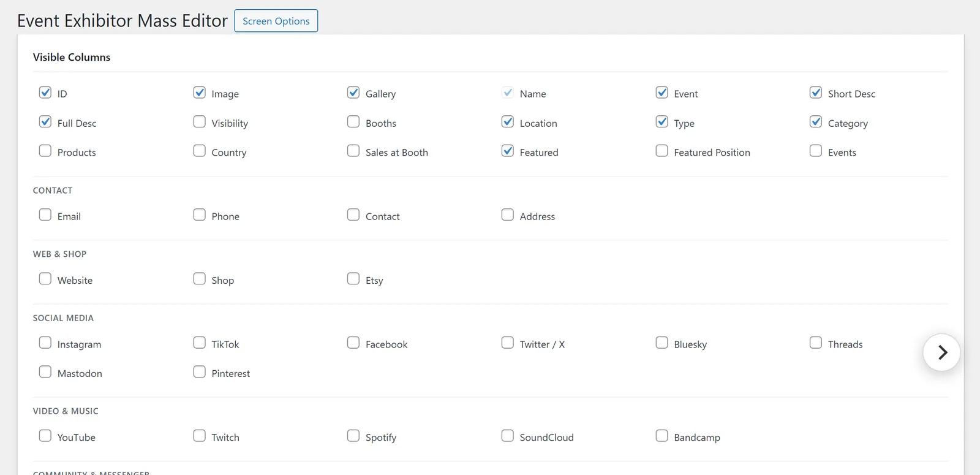Enable the Threads column checkbox
980x475 pixels.
pyautogui.click(x=816, y=343)
